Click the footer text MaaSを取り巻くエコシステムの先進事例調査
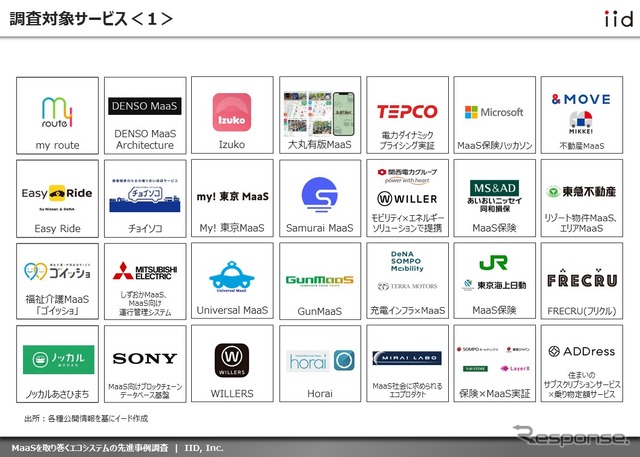The image size is (640, 457). 90,448
